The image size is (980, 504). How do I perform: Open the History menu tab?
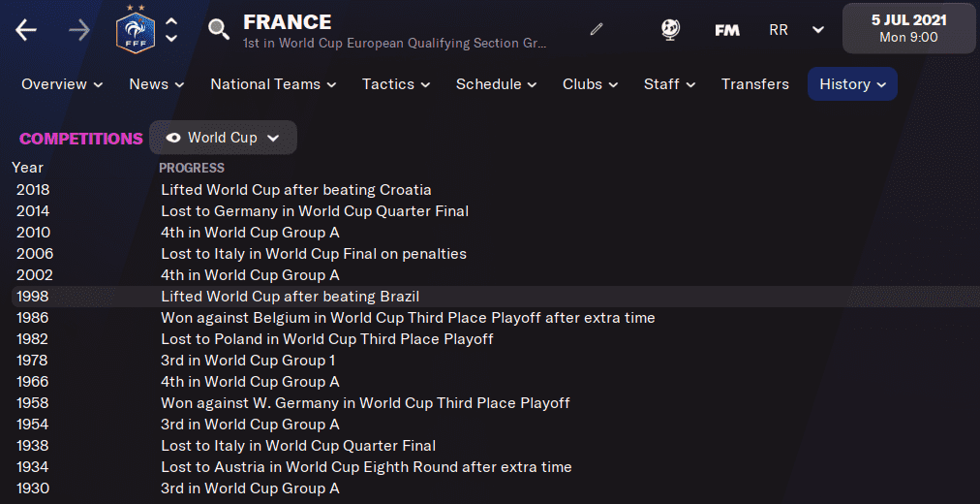click(x=852, y=84)
